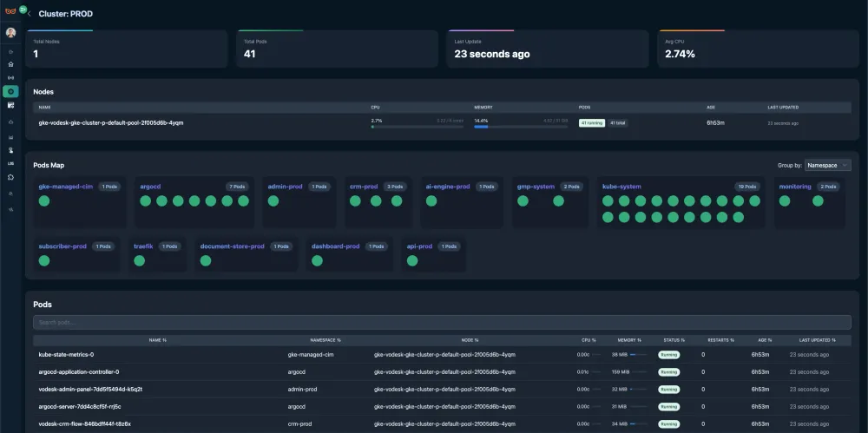Open the Group by Namespace dropdown

(x=827, y=165)
